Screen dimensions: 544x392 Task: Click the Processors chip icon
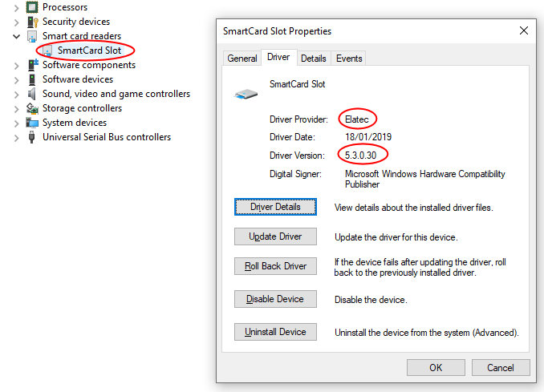(32, 7)
